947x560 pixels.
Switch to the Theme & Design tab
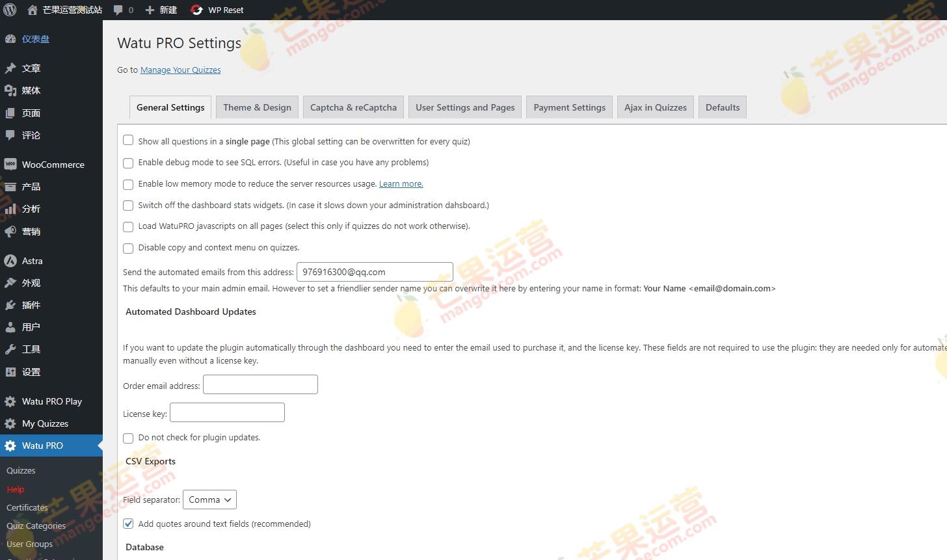point(257,107)
